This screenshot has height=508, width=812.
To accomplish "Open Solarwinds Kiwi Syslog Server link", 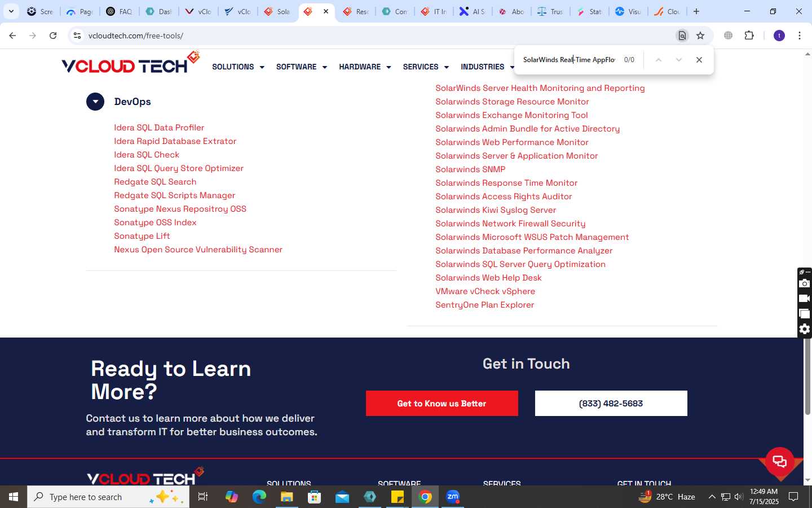I will tap(496, 210).
